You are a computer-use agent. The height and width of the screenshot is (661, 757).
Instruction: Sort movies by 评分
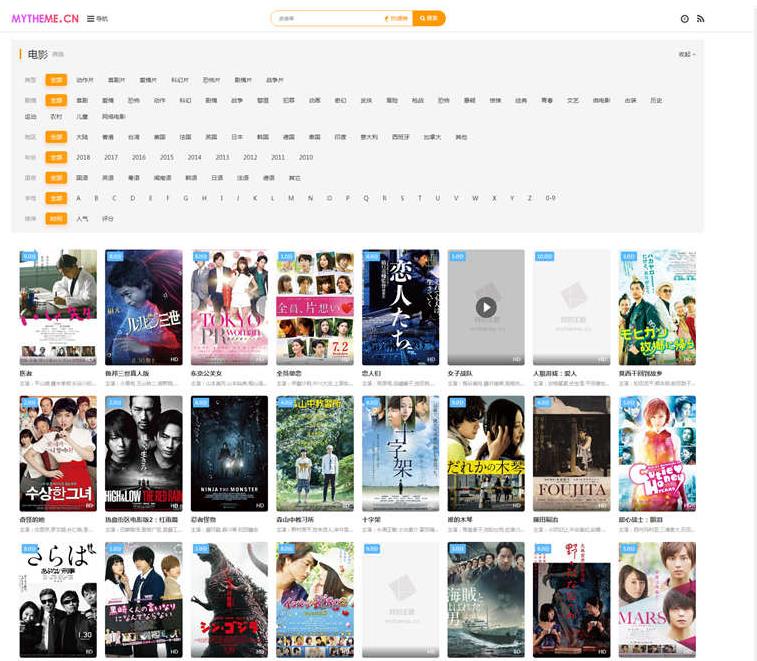(x=108, y=218)
